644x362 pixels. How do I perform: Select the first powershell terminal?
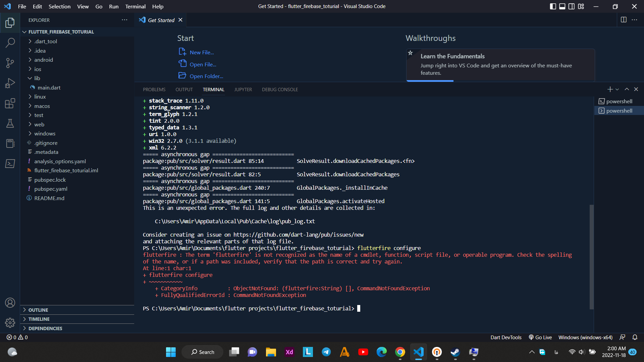pyautogui.click(x=619, y=101)
